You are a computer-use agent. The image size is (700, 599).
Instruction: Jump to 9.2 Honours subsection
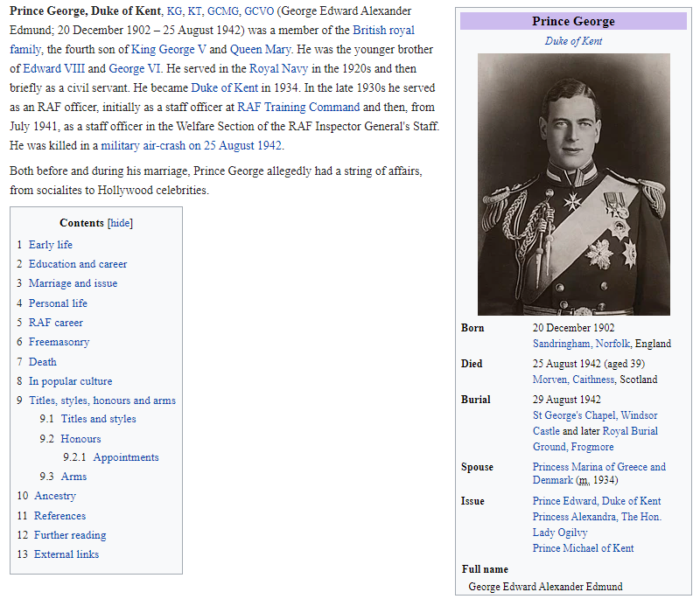pyautogui.click(x=80, y=439)
